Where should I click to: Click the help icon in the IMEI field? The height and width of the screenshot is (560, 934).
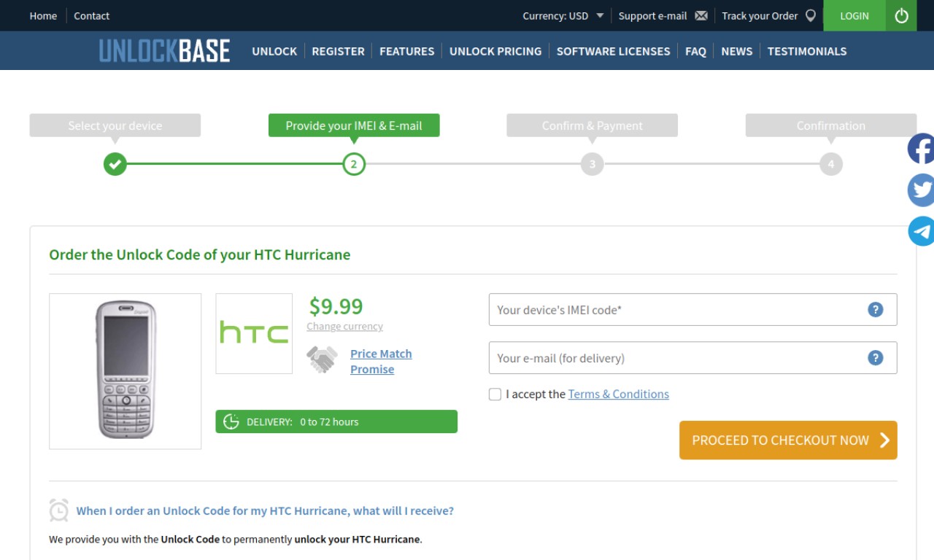tap(876, 309)
